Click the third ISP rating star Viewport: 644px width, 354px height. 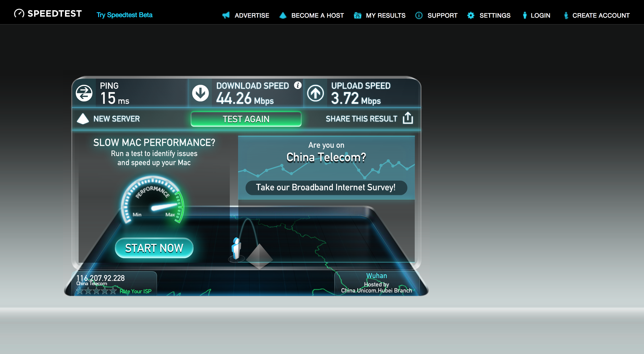[x=96, y=291]
